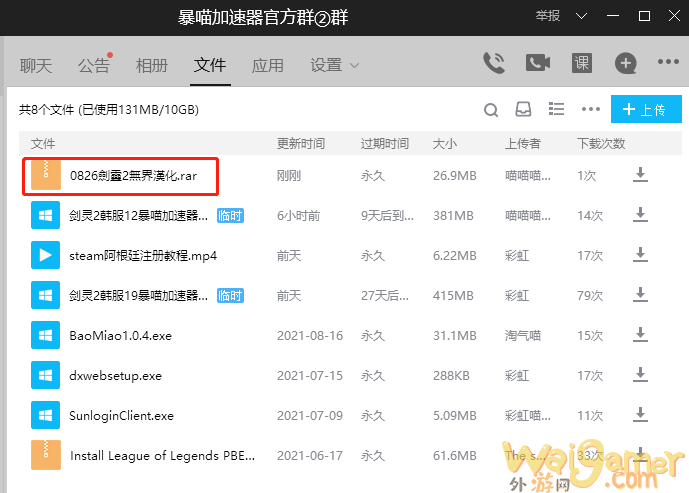Click the 共8个文件 storage usage text
The height and width of the screenshot is (493, 689).
109,109
